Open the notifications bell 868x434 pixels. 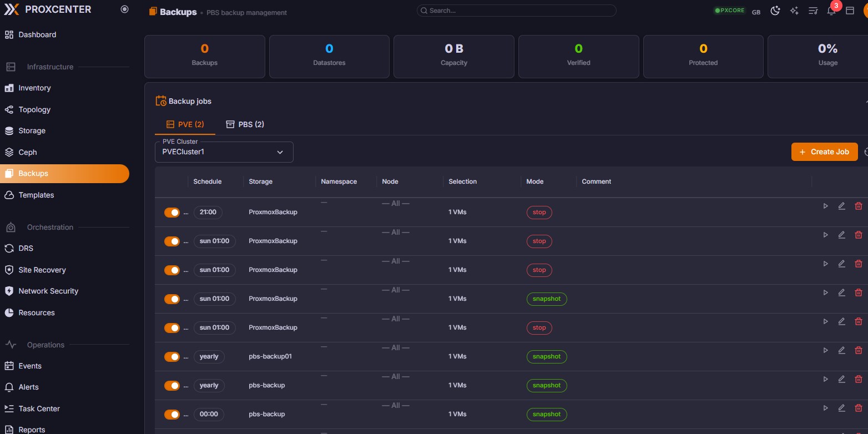[831, 11]
